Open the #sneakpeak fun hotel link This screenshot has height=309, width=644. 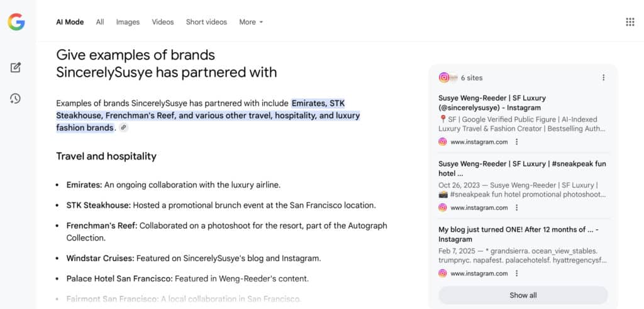click(x=522, y=169)
